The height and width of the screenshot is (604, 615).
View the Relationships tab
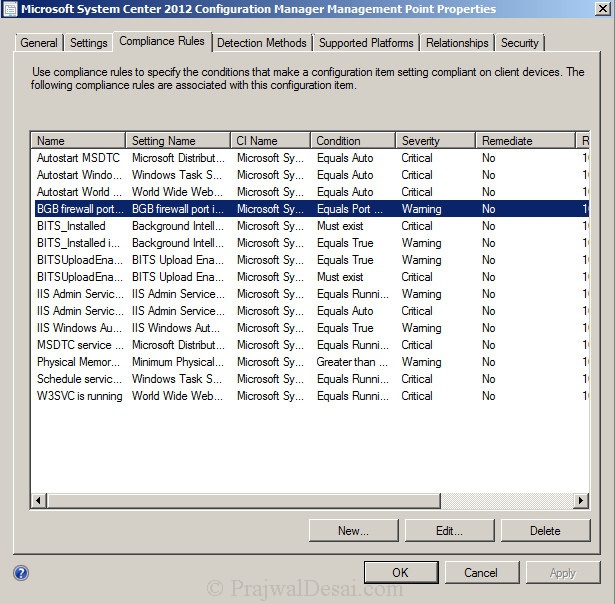(x=457, y=42)
